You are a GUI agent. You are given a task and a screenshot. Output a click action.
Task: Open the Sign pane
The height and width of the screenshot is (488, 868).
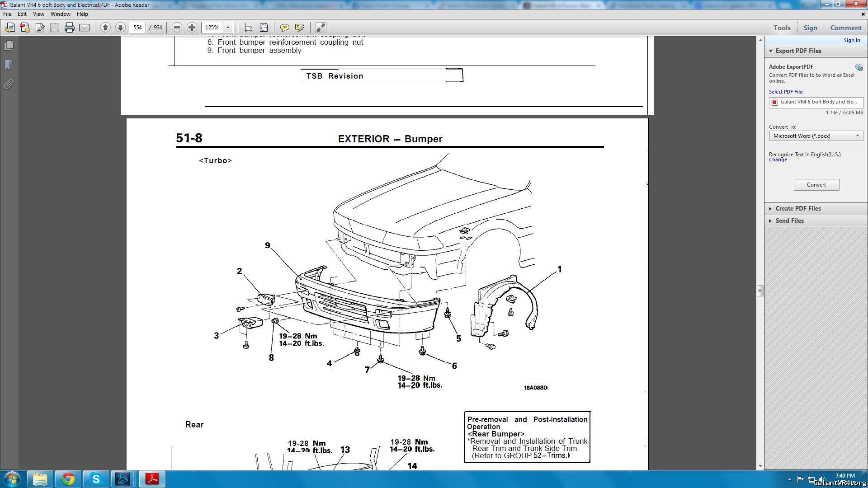coord(810,28)
